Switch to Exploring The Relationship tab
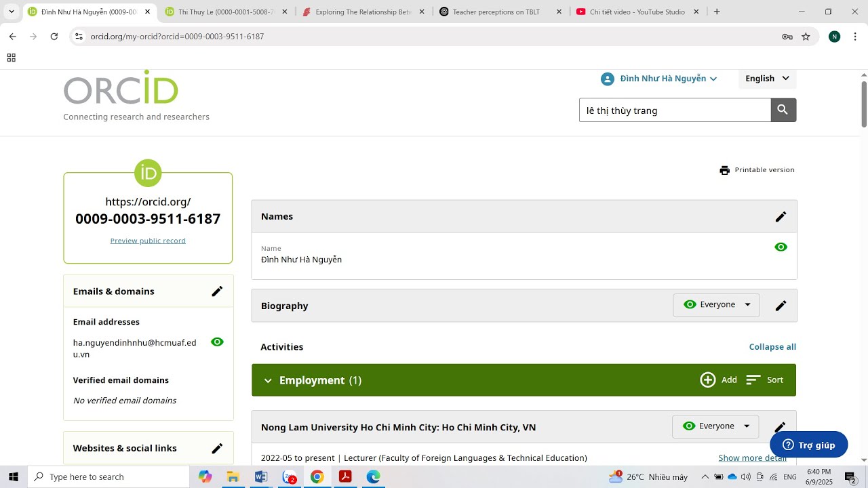This screenshot has height=488, width=868. pos(363,12)
